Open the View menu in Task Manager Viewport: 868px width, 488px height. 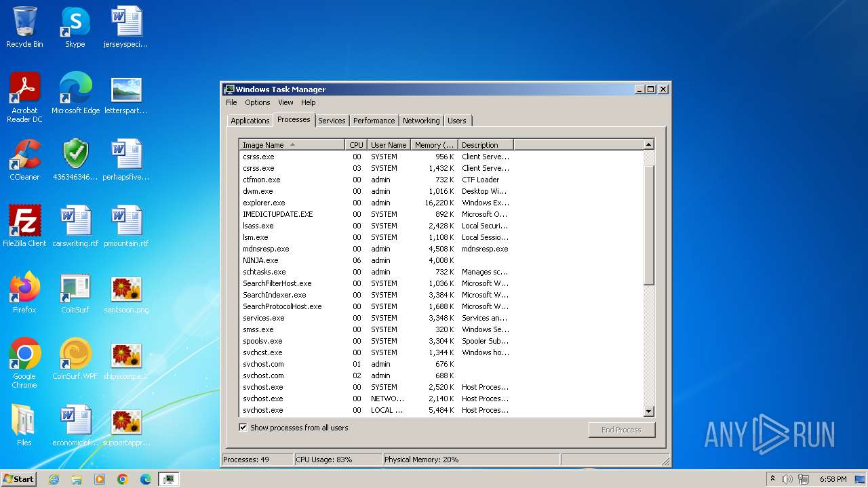285,102
